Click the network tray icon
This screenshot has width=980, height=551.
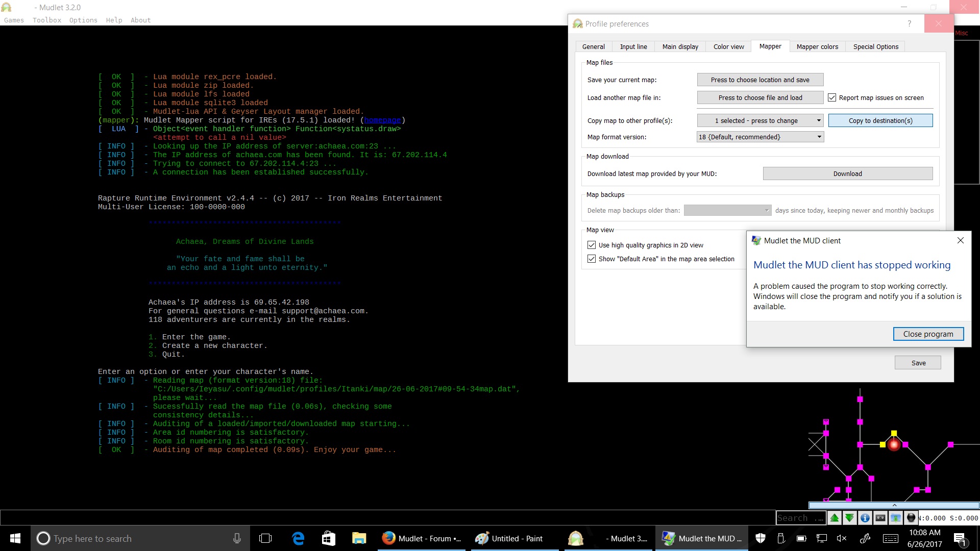[x=822, y=538]
